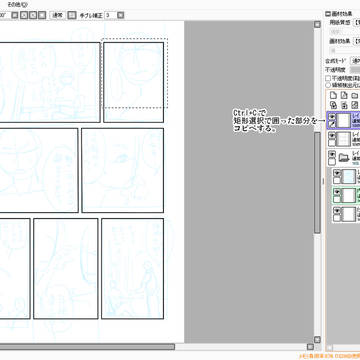
Task: Open the 手ブレ補正 stabilizer dropdown
Action: (x=121, y=15)
